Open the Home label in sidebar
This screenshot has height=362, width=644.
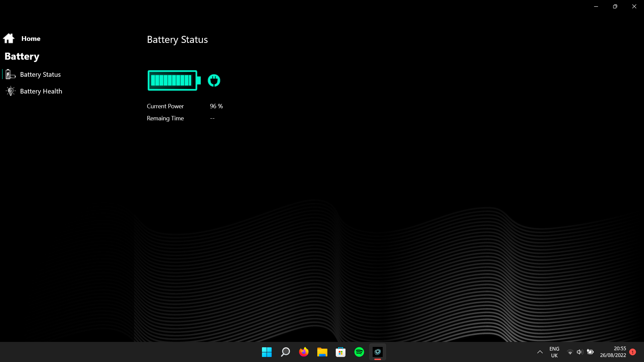(31, 39)
